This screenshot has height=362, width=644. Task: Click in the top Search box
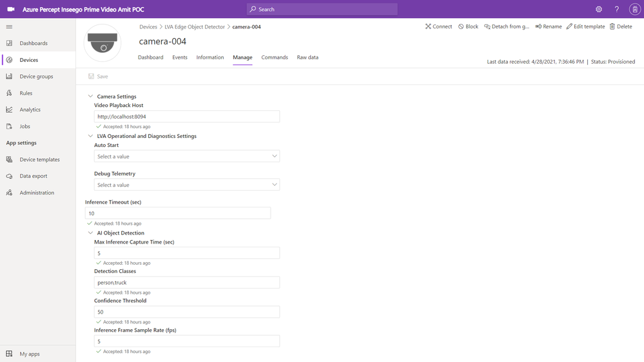coord(322,9)
